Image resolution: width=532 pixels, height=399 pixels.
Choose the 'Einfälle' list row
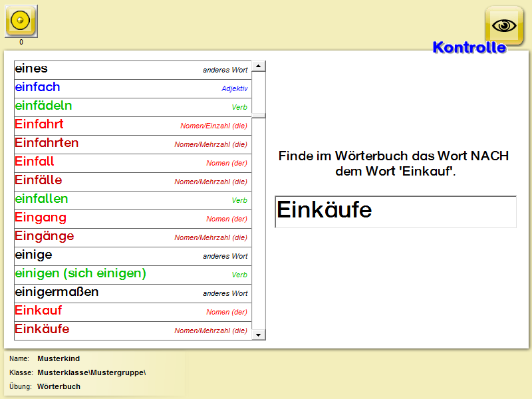[132, 182]
